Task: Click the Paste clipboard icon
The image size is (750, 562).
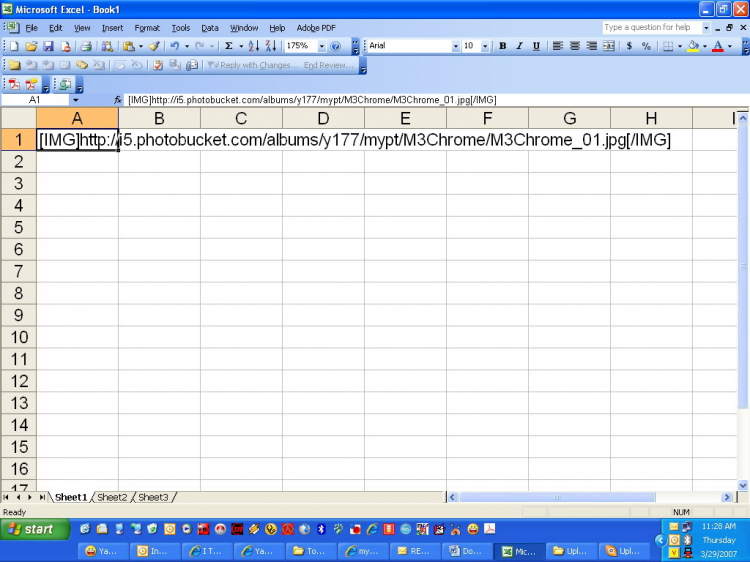Action: pyautogui.click(x=128, y=46)
